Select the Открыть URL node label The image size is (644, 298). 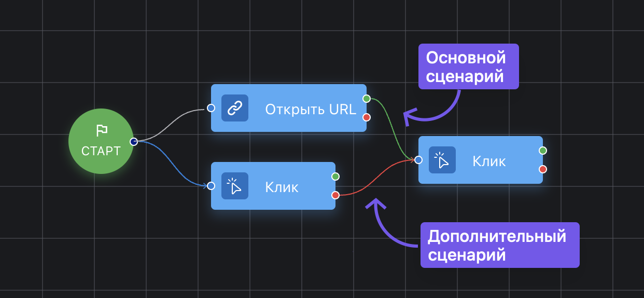pos(310,109)
